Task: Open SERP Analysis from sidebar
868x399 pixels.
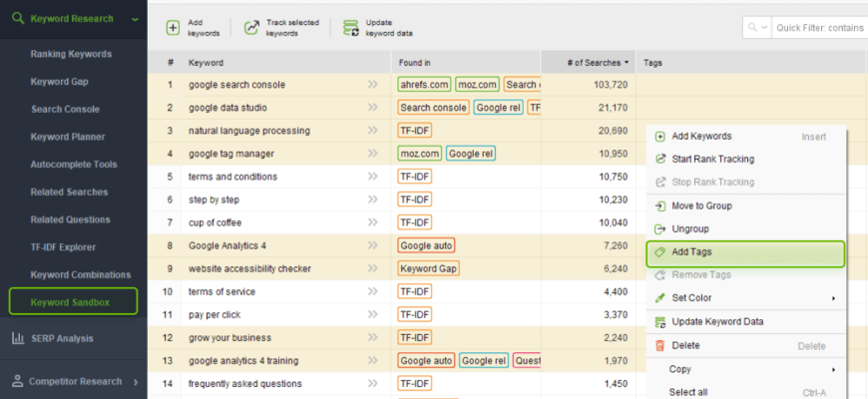Action: (61, 338)
